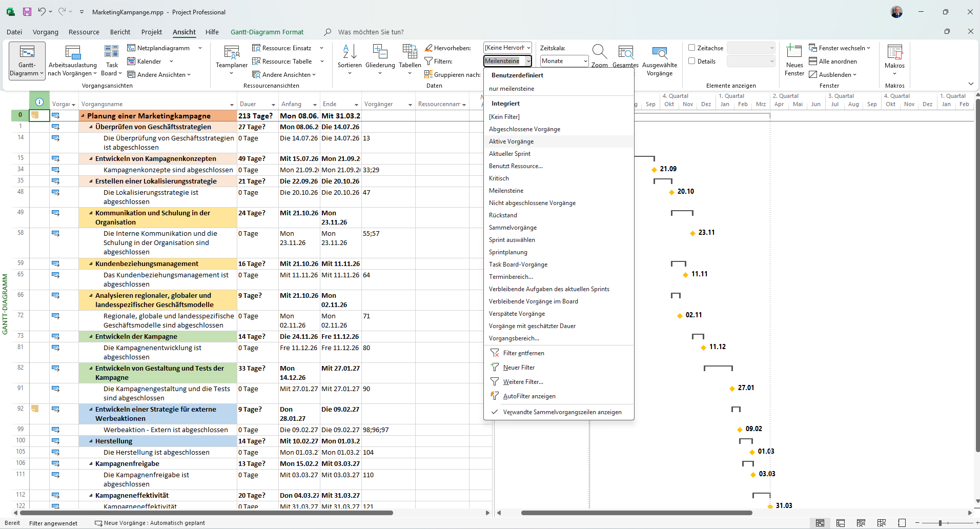Switch to the Gantt view icon in status bar
Viewport: 980px width, 529px height.
click(x=820, y=523)
